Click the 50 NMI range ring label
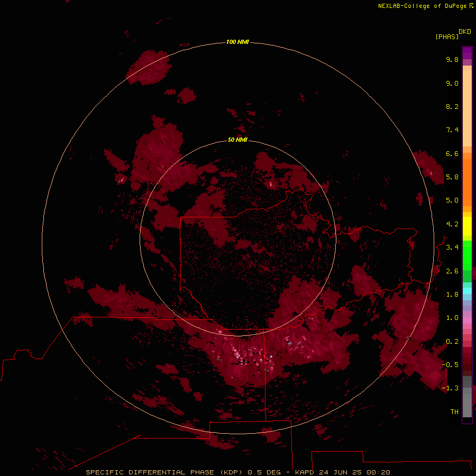 237,140
